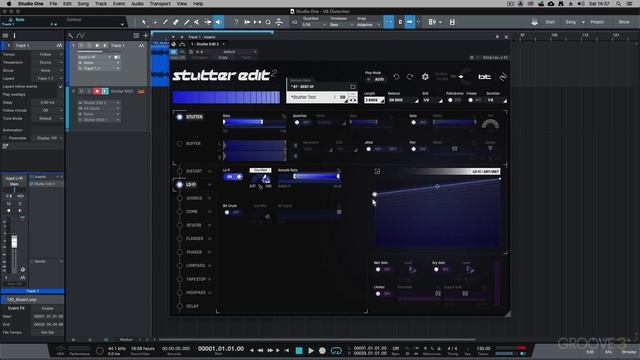This screenshot has width=640, height=360.
Task: Toggle Bit Crush on
Action: pos(231,212)
